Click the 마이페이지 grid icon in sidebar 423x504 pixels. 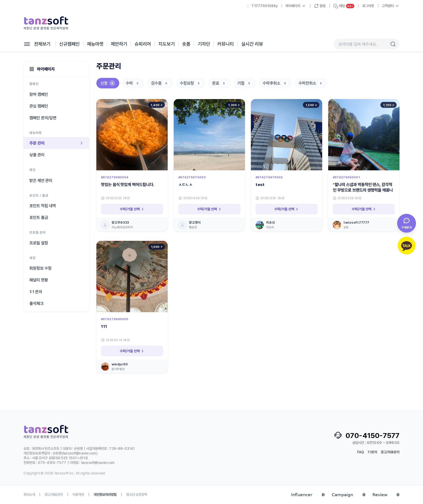pyautogui.click(x=32, y=69)
